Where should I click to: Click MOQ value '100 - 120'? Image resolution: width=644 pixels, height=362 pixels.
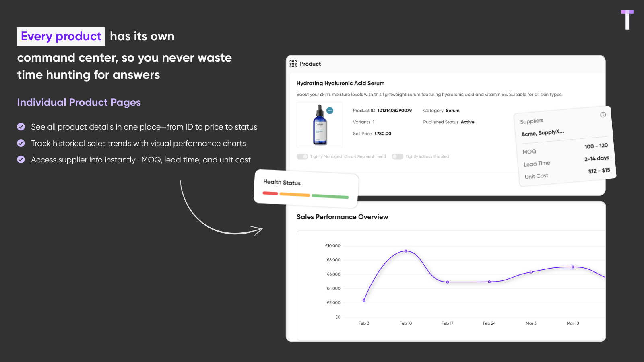click(596, 146)
